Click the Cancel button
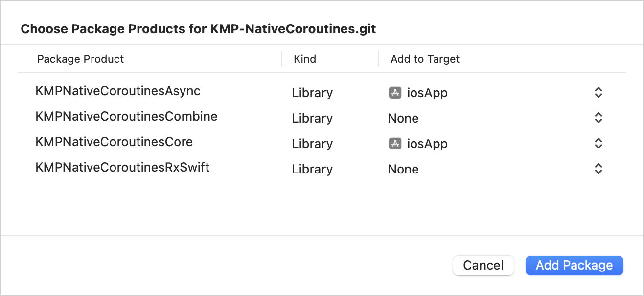 483,265
